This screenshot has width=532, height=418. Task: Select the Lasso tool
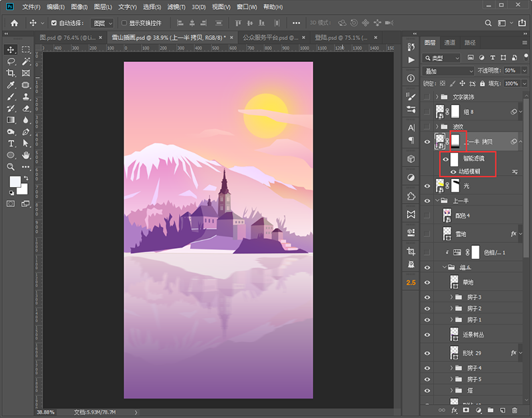(11, 61)
